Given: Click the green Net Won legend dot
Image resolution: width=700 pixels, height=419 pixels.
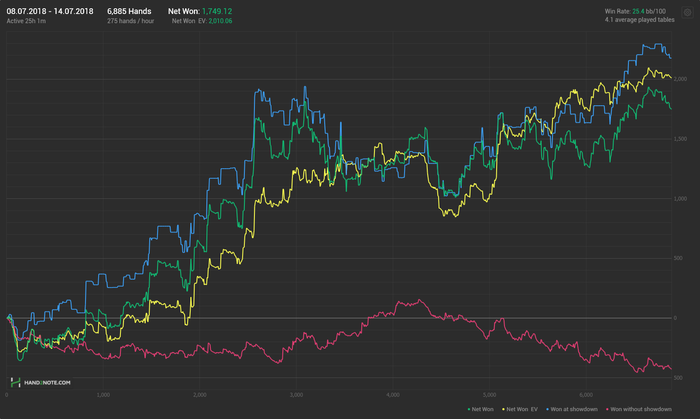Looking at the screenshot, I should coord(469,409).
